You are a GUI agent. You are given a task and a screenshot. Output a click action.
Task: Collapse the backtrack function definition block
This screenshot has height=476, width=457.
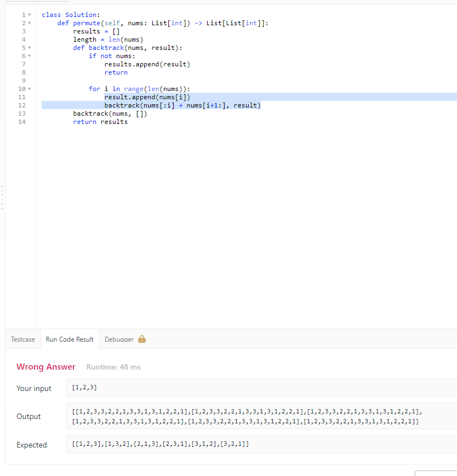tap(30, 48)
